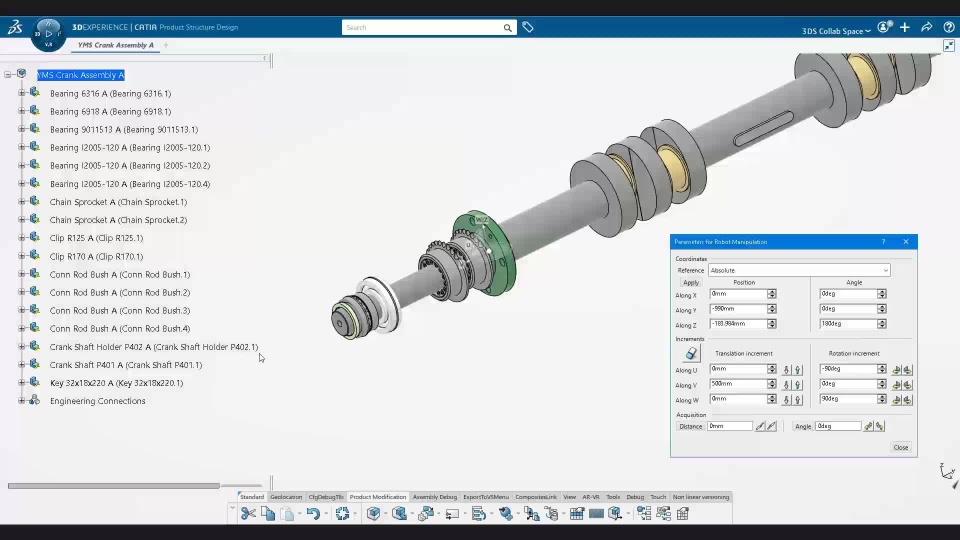The image size is (960, 540).
Task: Click the Distance button in Acquisition
Action: coord(690,426)
